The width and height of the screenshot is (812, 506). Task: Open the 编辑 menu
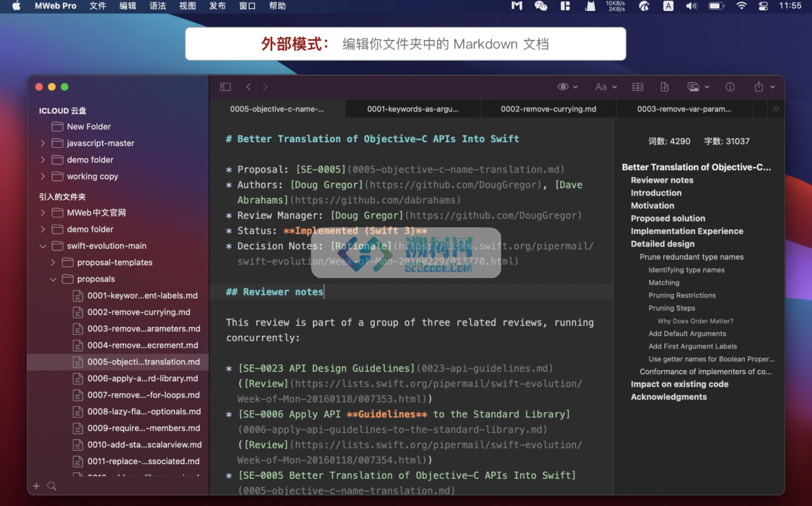128,6
